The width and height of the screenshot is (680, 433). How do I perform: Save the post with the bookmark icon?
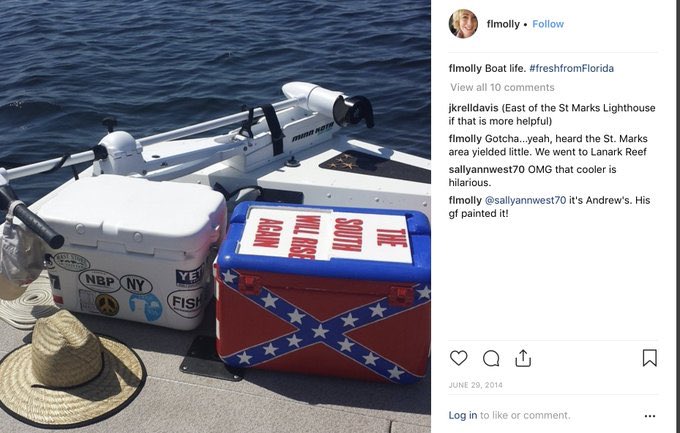click(649, 358)
